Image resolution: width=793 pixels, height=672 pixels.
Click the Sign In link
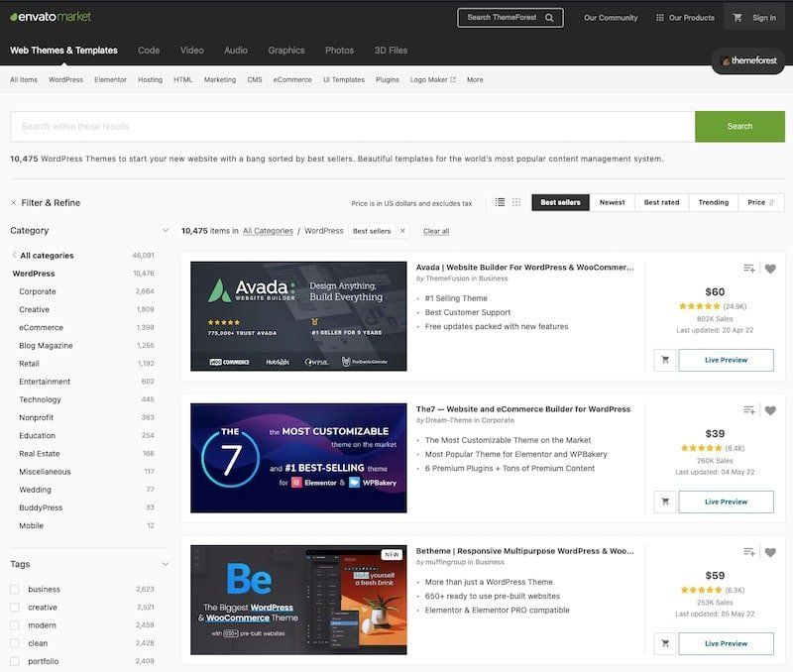pyautogui.click(x=763, y=18)
